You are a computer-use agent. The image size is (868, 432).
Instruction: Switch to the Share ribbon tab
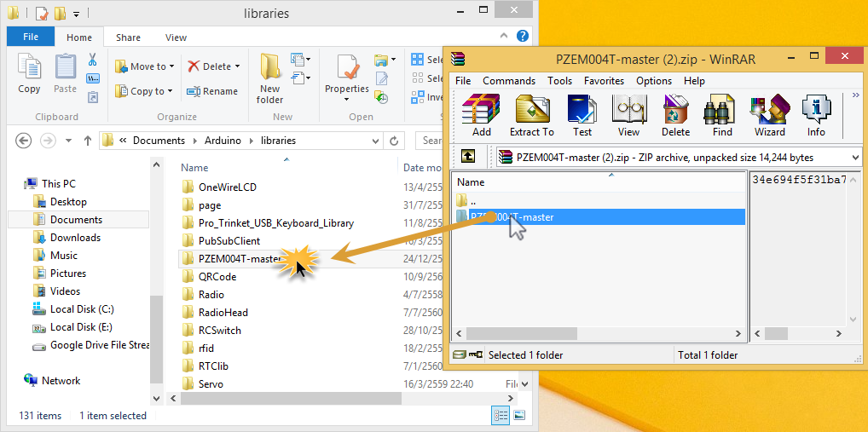(x=128, y=37)
